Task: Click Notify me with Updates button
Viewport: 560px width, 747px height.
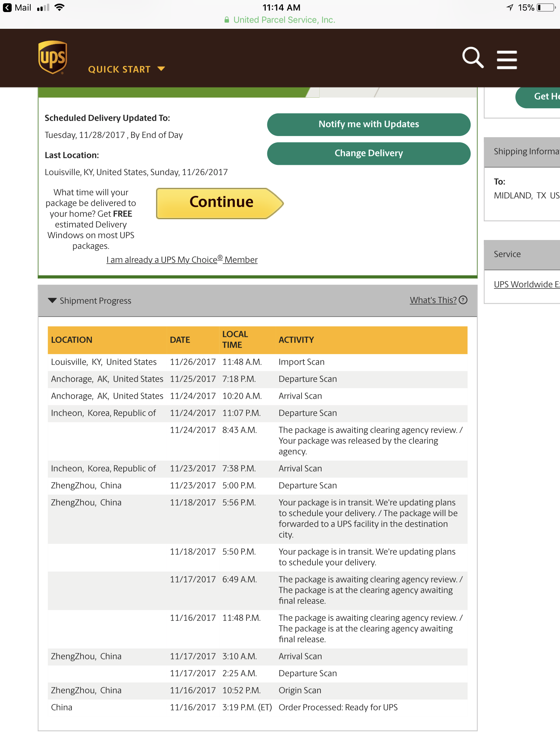Action: [x=369, y=124]
